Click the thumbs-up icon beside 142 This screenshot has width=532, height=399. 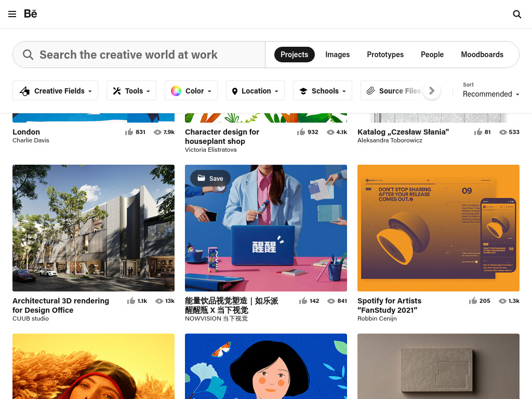pyautogui.click(x=303, y=301)
